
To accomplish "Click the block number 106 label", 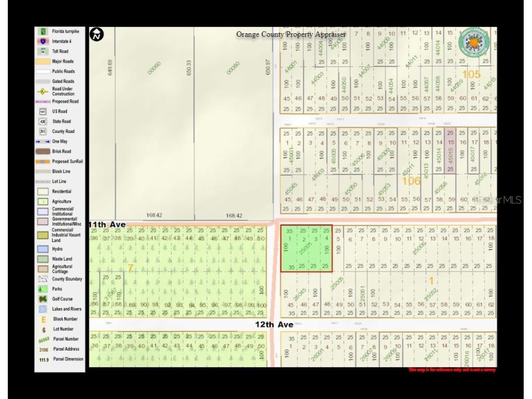I will pyautogui.click(x=411, y=181).
